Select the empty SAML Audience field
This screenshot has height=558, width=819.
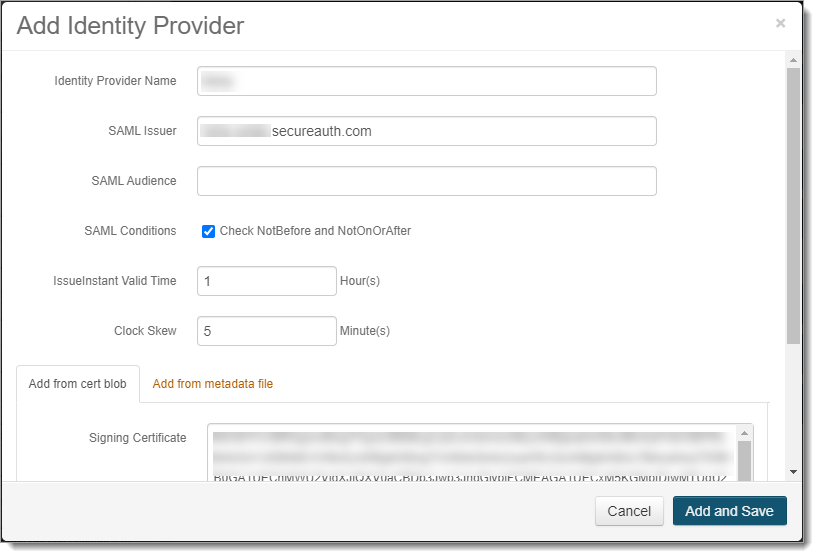[x=426, y=181]
